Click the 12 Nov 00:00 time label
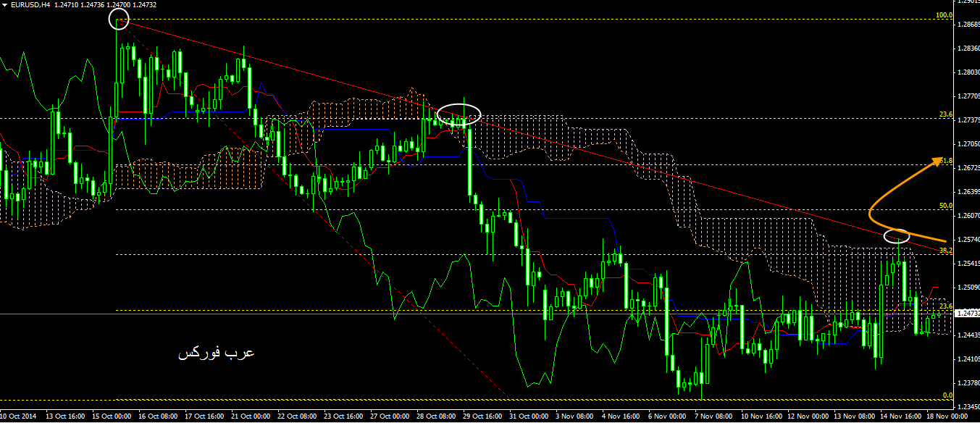 coord(808,417)
